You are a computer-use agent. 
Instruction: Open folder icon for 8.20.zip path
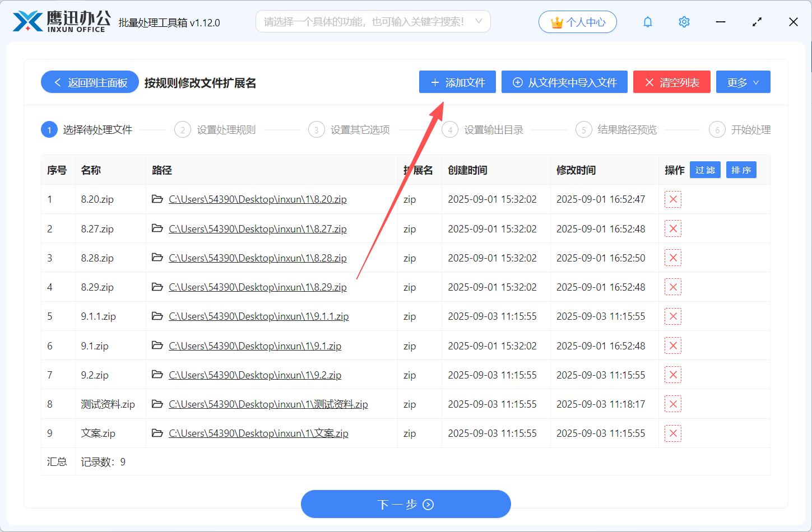(x=157, y=199)
